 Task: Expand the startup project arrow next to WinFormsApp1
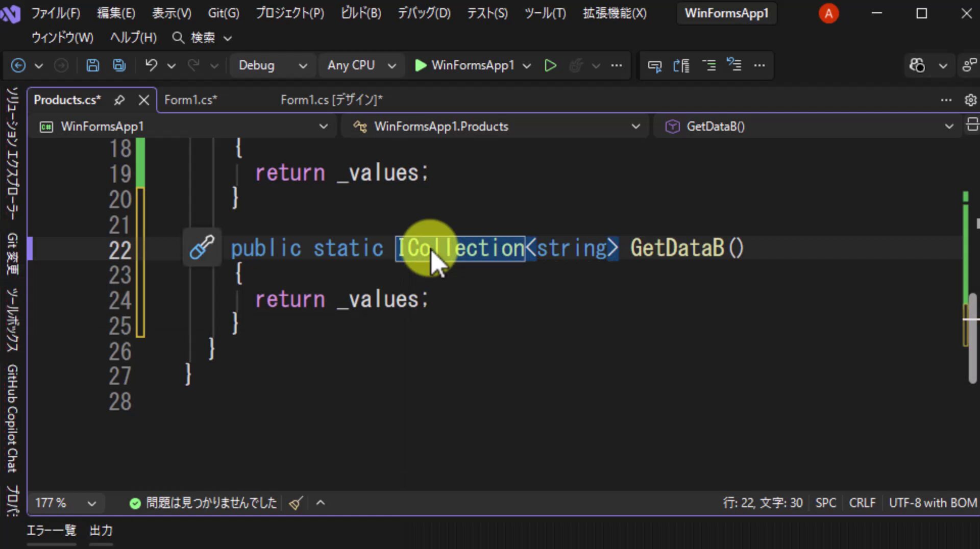click(527, 66)
